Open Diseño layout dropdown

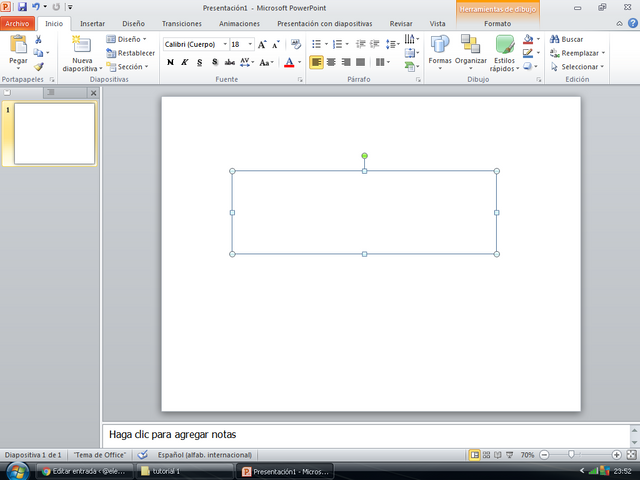pos(126,39)
